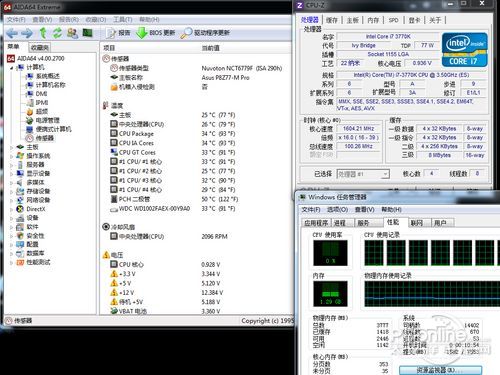500x375 pixels.
Task: Open CPU-Z's 已选择 处理器 #1 dropdown
Action: coord(363,174)
